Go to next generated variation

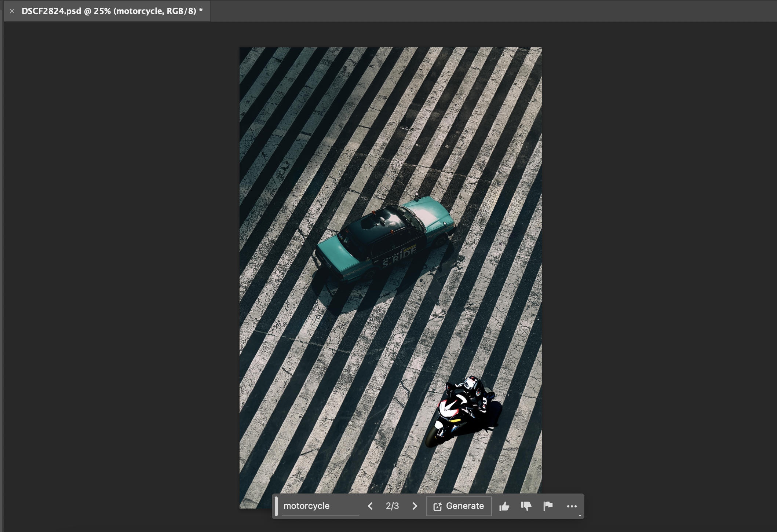[415, 506]
